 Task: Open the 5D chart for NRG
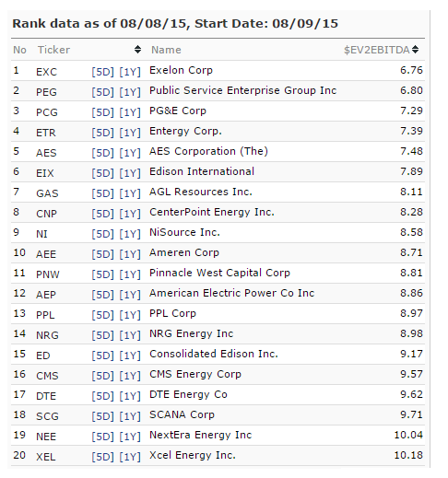(x=102, y=335)
